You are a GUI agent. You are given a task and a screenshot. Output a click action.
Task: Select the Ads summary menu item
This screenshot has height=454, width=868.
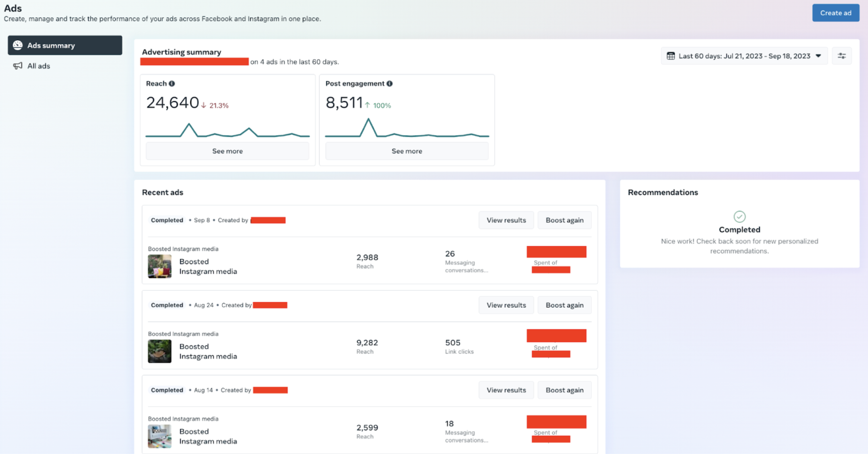click(x=64, y=45)
